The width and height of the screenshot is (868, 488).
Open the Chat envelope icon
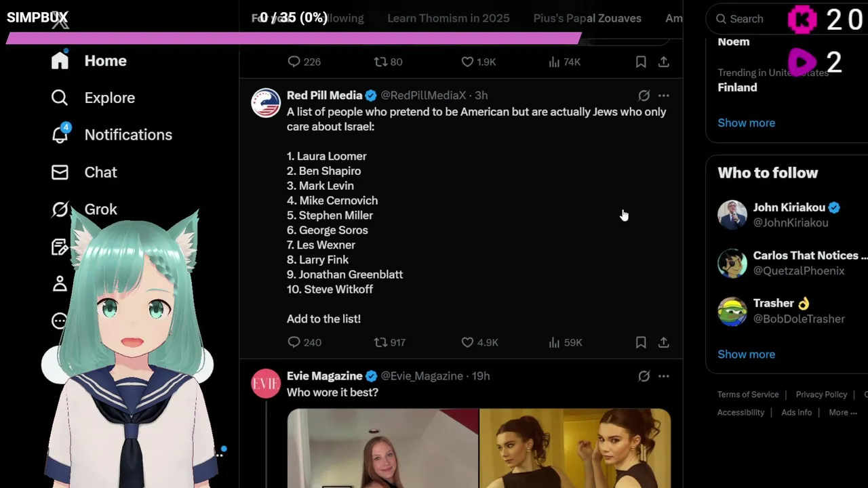pyautogui.click(x=60, y=172)
